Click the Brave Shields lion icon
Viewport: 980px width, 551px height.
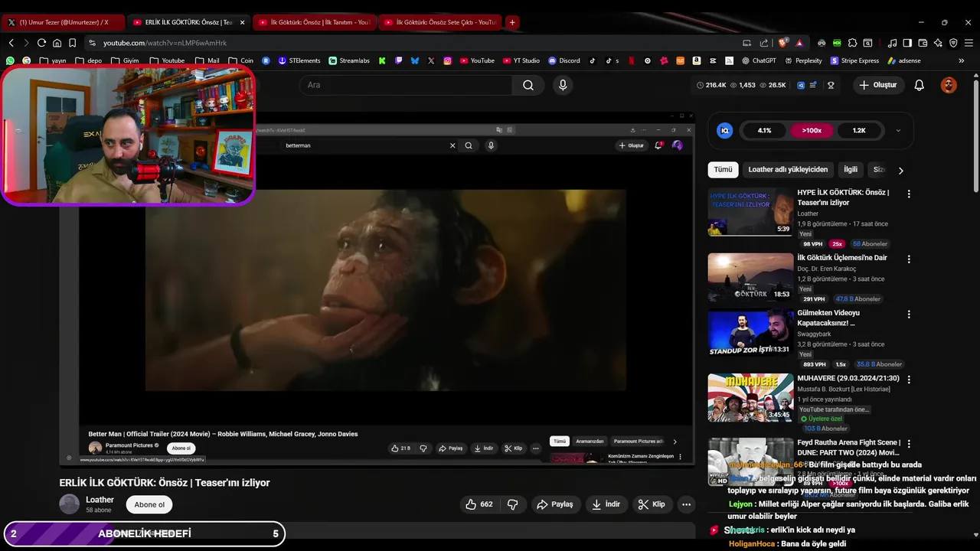[783, 43]
